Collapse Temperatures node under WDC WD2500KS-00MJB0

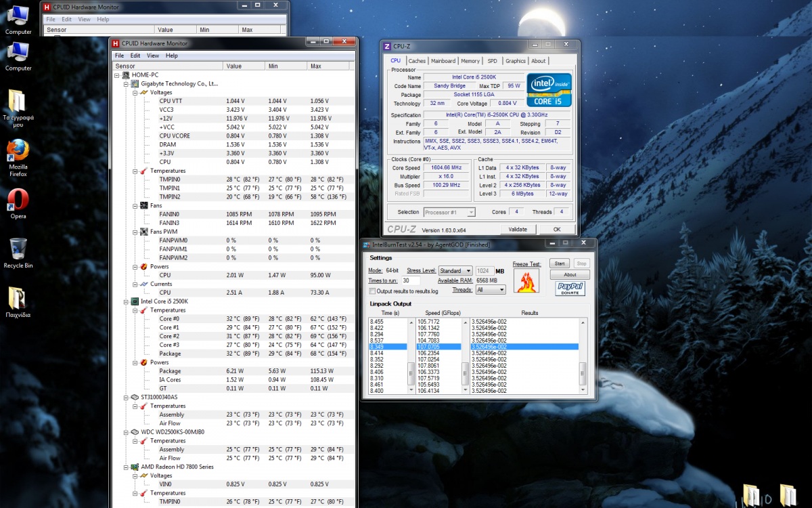click(135, 441)
